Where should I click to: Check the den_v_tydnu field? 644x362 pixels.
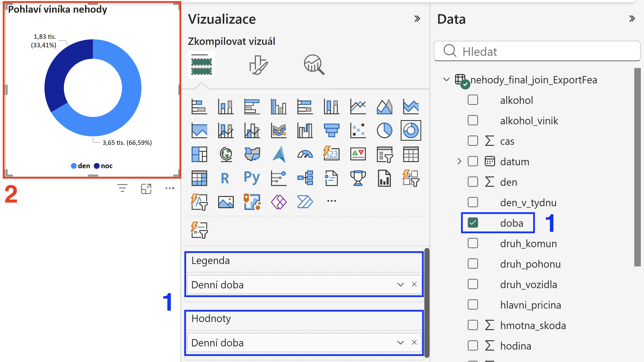[x=473, y=202]
